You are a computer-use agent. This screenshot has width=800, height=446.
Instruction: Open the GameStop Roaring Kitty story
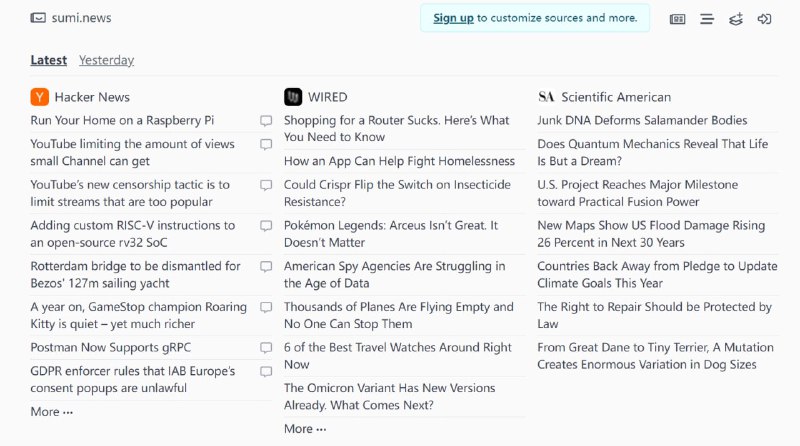point(138,315)
